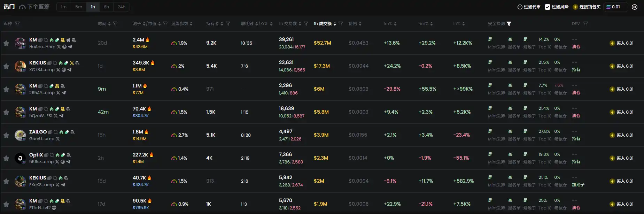
Task: Click 买入 0.01 button for OptiX row
Action: point(622,158)
